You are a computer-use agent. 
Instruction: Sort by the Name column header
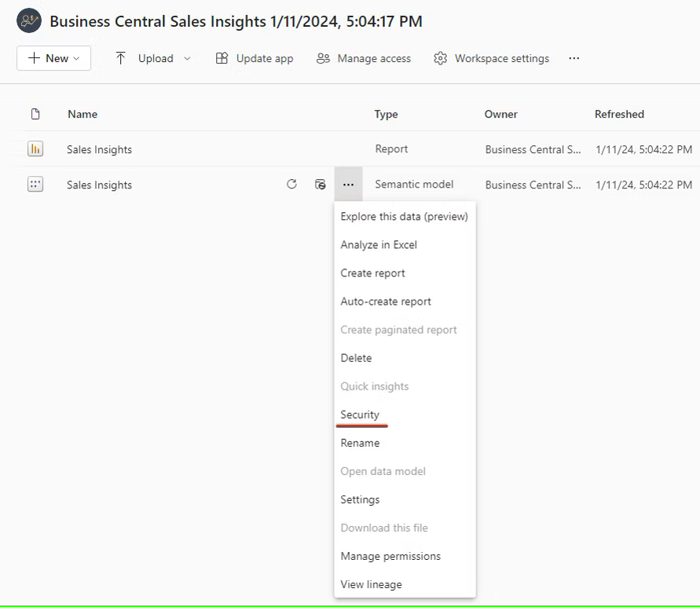point(82,114)
